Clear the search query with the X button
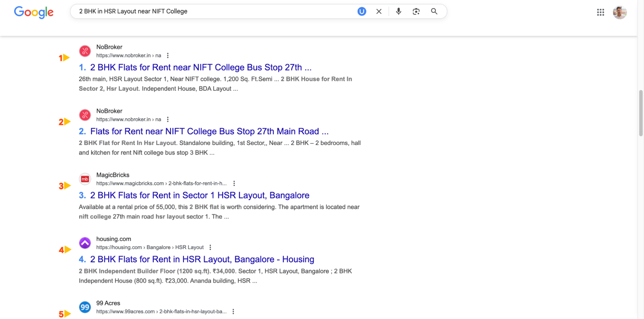 click(379, 11)
